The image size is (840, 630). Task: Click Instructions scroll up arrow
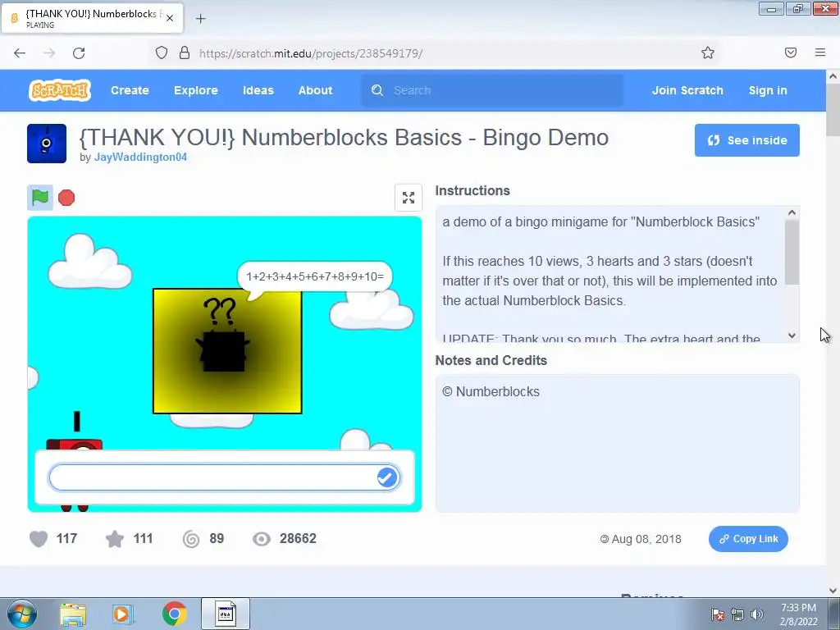point(792,212)
